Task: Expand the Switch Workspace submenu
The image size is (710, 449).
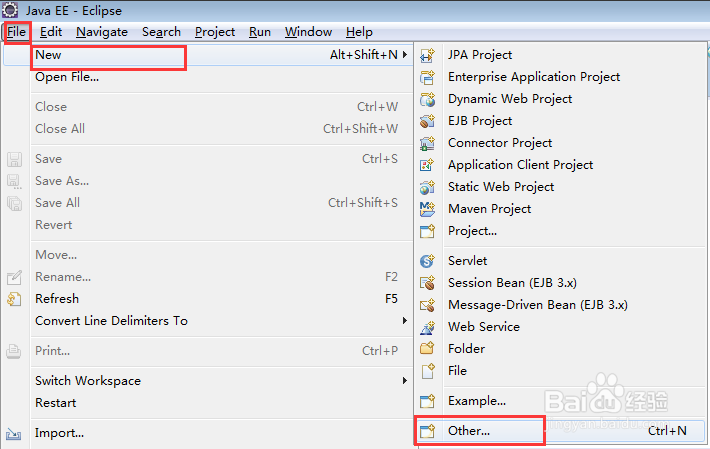Action: [405, 381]
